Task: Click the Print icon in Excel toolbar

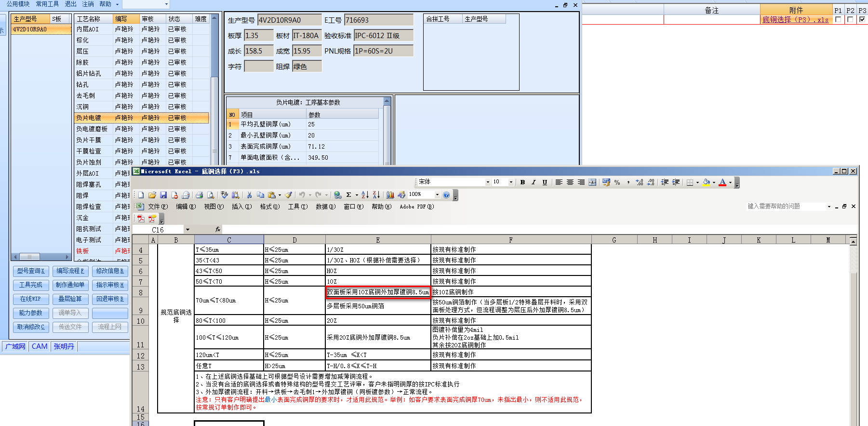Action: (199, 195)
